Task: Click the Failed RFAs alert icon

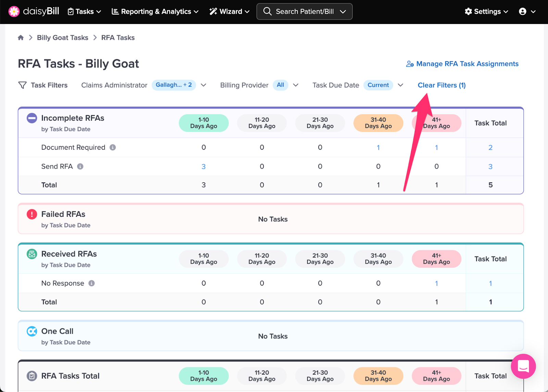Action: coord(32,214)
